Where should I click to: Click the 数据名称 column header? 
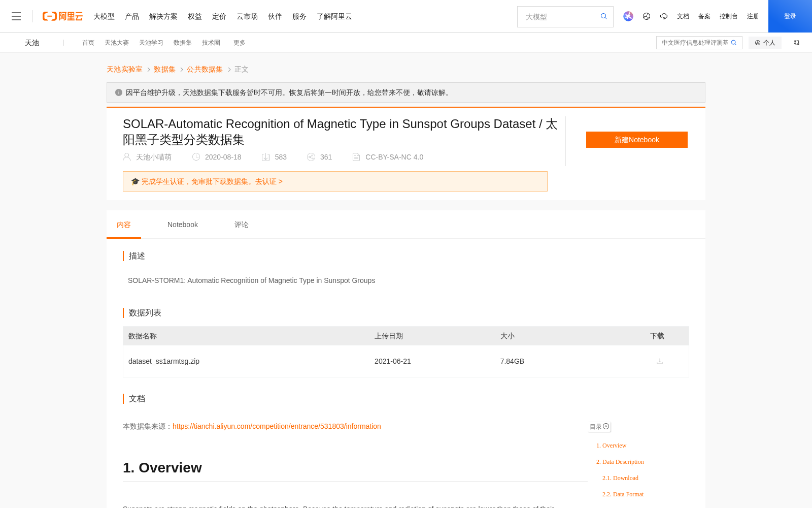pos(143,336)
